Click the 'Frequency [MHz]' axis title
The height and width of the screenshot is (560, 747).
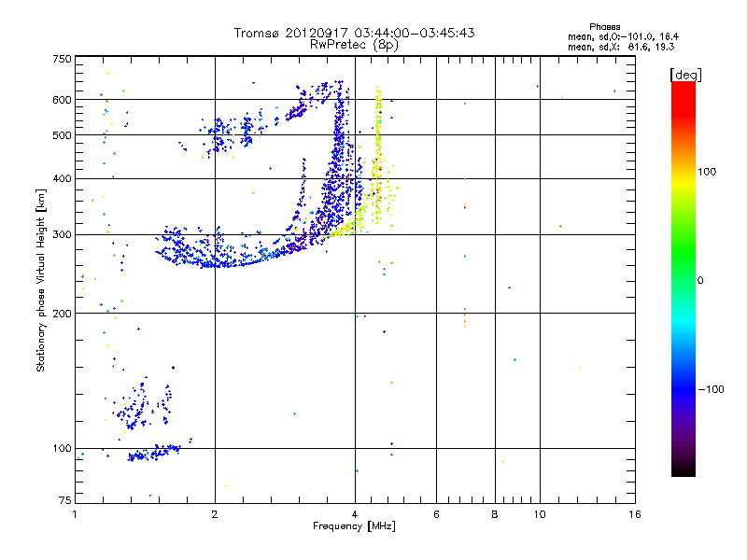(354, 526)
